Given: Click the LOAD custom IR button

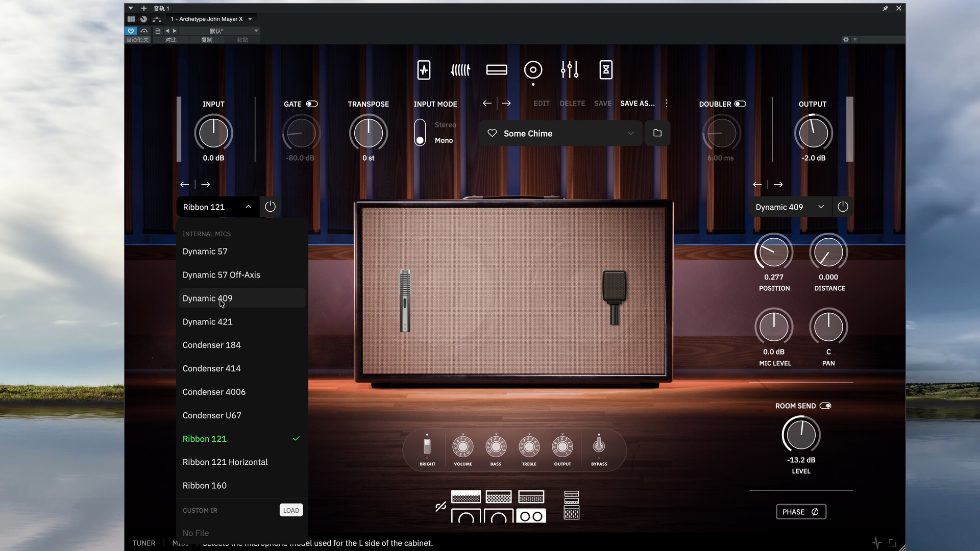Looking at the screenshot, I should (291, 510).
